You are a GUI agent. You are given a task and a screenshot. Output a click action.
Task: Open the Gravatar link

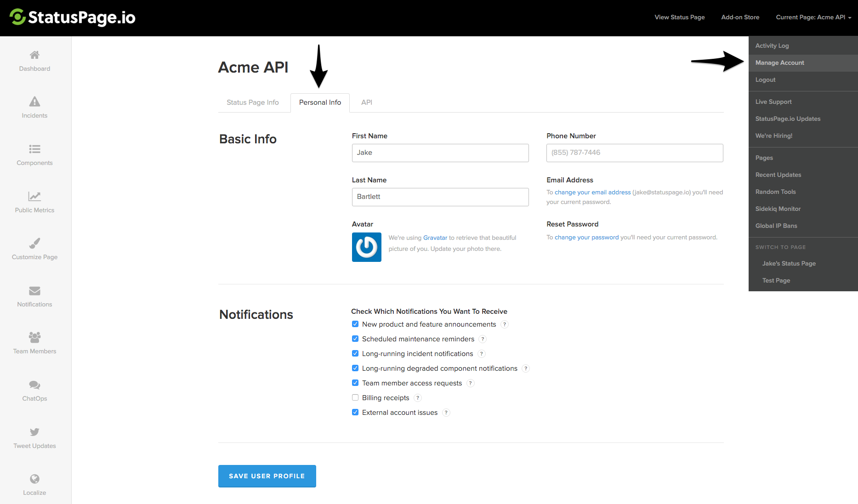tap(435, 238)
